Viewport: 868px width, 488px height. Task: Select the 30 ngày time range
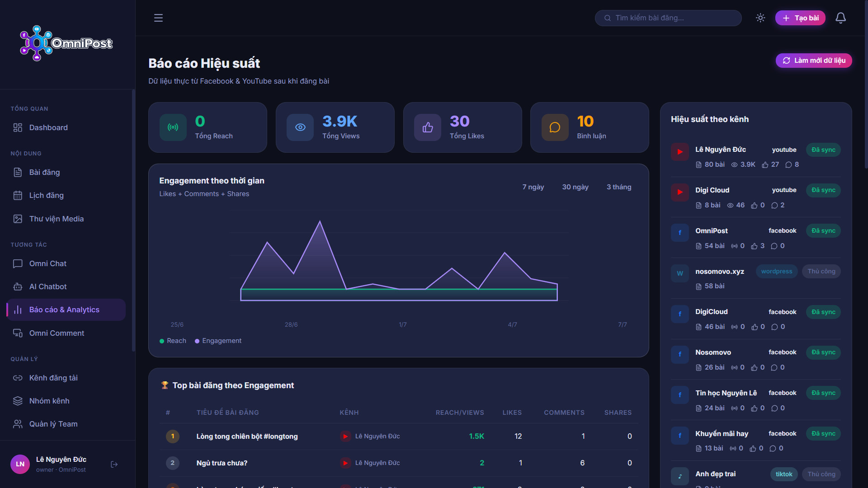click(575, 187)
